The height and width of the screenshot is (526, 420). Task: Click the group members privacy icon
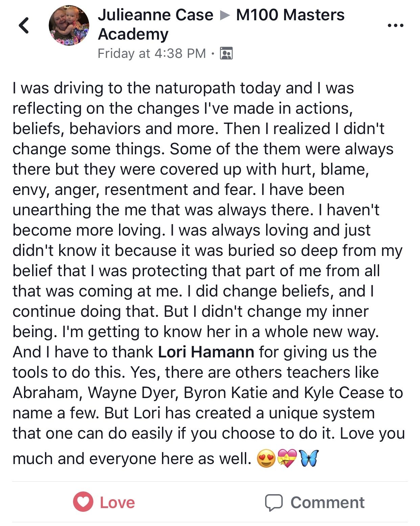226,53
